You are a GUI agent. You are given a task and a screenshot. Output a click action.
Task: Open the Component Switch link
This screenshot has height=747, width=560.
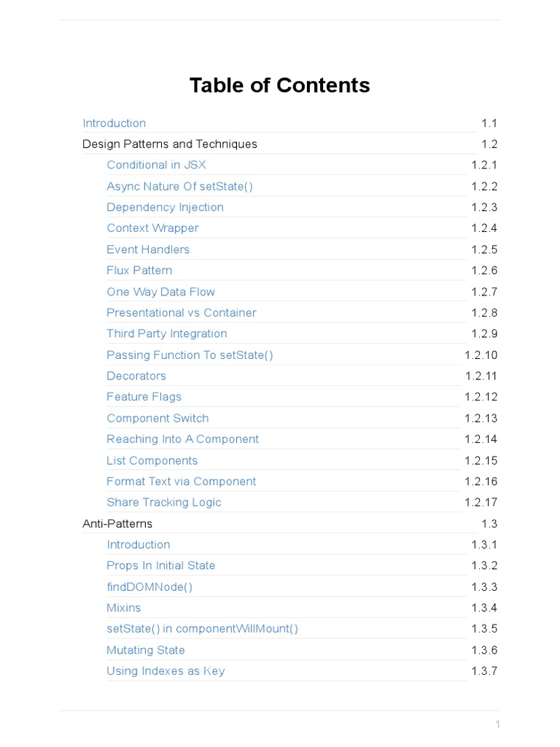157,419
